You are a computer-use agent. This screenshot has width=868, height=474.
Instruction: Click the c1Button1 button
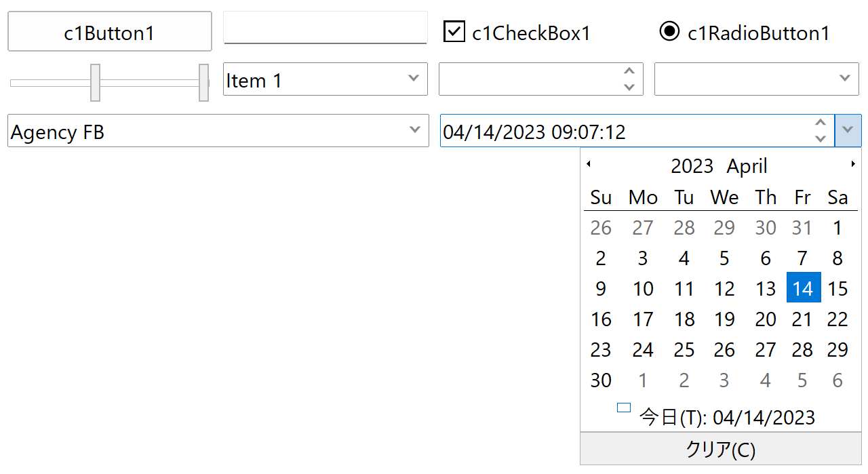(110, 31)
